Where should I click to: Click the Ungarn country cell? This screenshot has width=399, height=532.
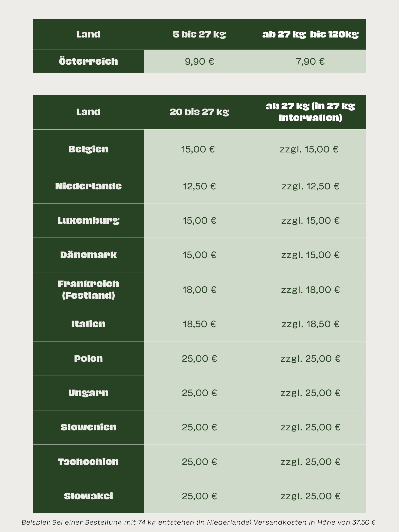[x=88, y=393]
